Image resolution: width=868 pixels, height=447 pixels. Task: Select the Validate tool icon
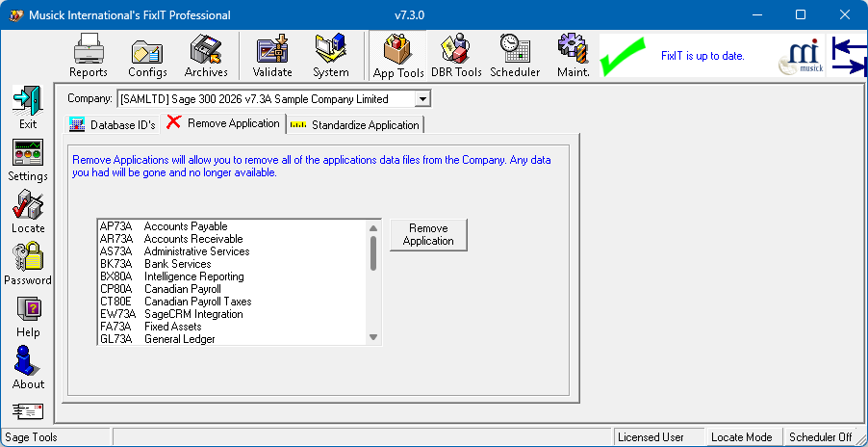(272, 56)
